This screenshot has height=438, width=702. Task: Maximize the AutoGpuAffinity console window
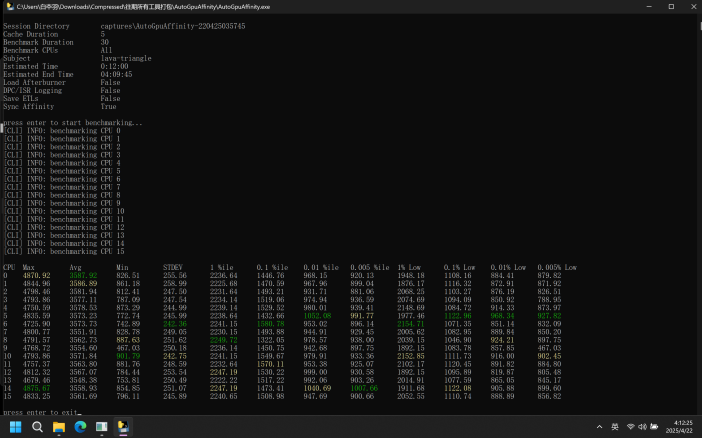pos(671,7)
